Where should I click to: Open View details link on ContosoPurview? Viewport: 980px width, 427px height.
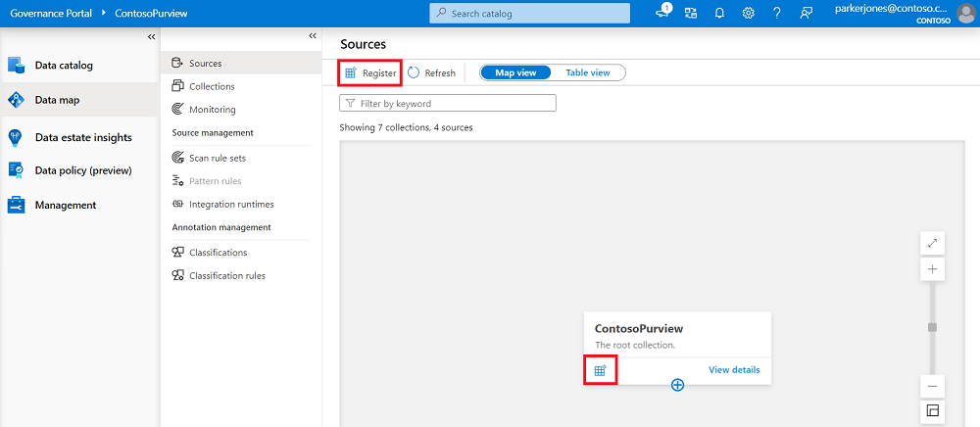point(734,370)
